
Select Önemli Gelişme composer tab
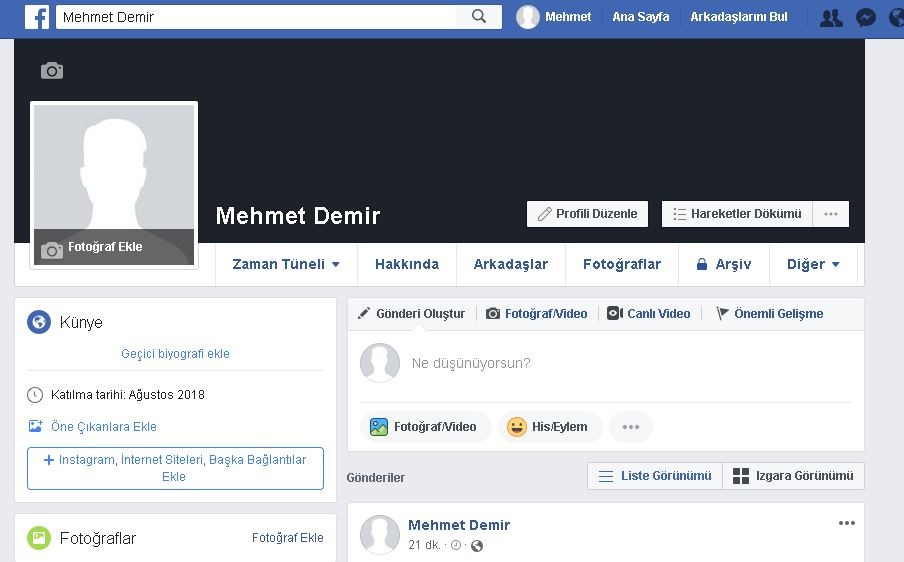(770, 314)
